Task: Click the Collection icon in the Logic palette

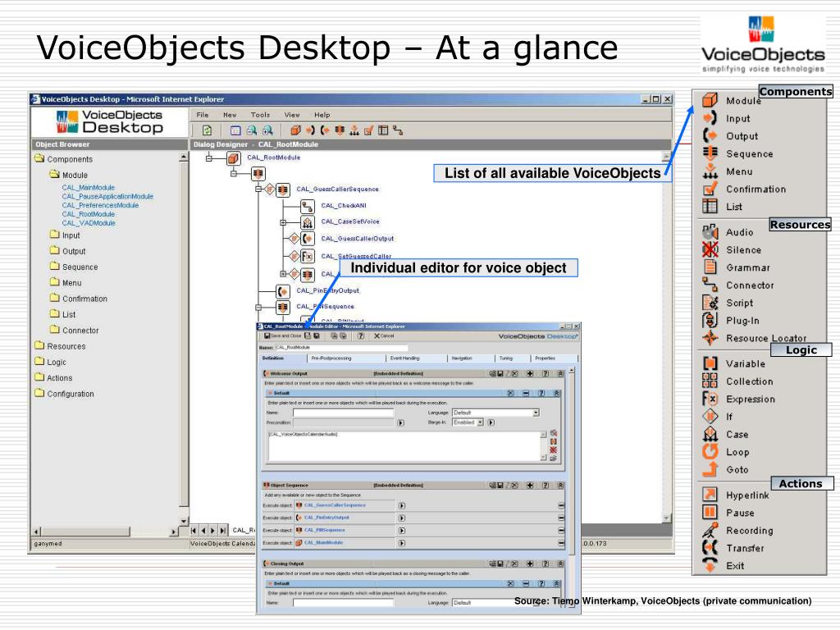Action: tap(710, 381)
